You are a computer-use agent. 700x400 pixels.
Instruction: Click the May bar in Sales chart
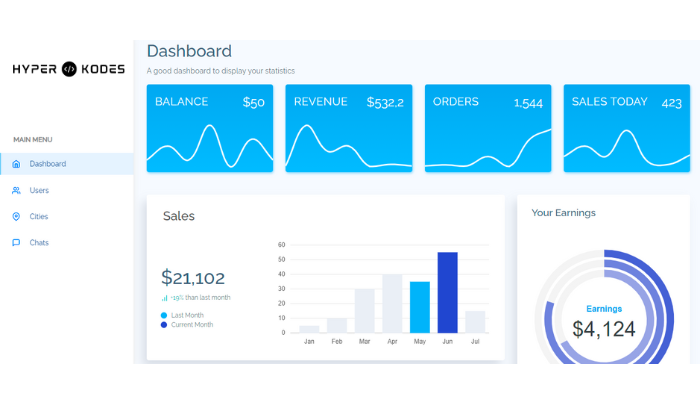(x=420, y=307)
